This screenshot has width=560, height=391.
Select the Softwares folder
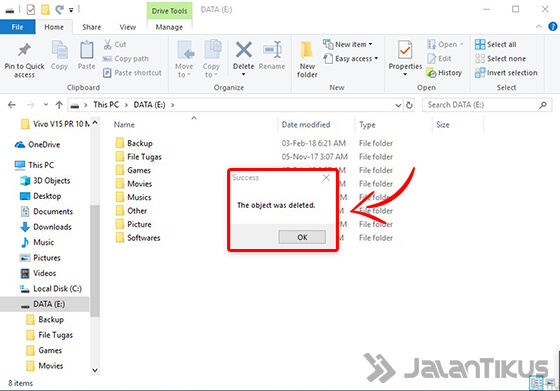click(x=138, y=238)
